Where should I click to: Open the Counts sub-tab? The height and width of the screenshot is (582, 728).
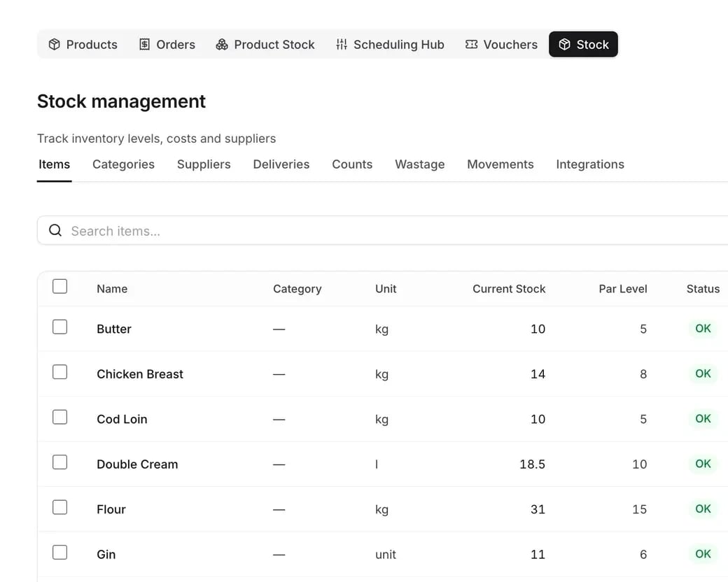click(352, 164)
